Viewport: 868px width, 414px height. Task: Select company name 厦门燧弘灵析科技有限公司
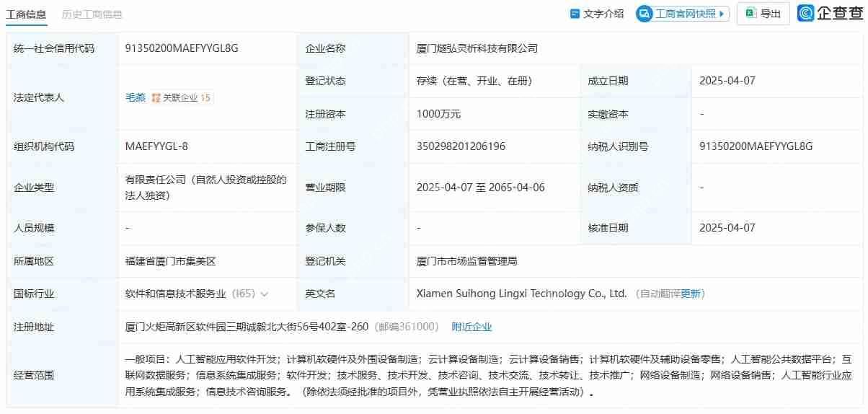477,48
